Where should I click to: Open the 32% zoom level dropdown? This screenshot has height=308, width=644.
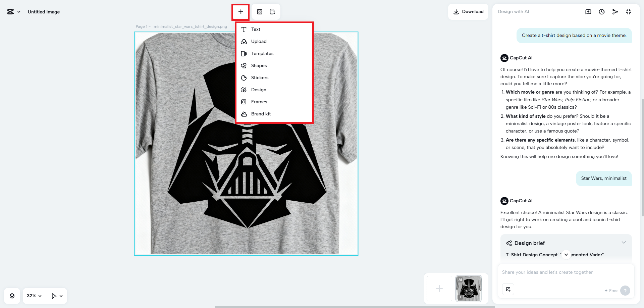click(34, 296)
